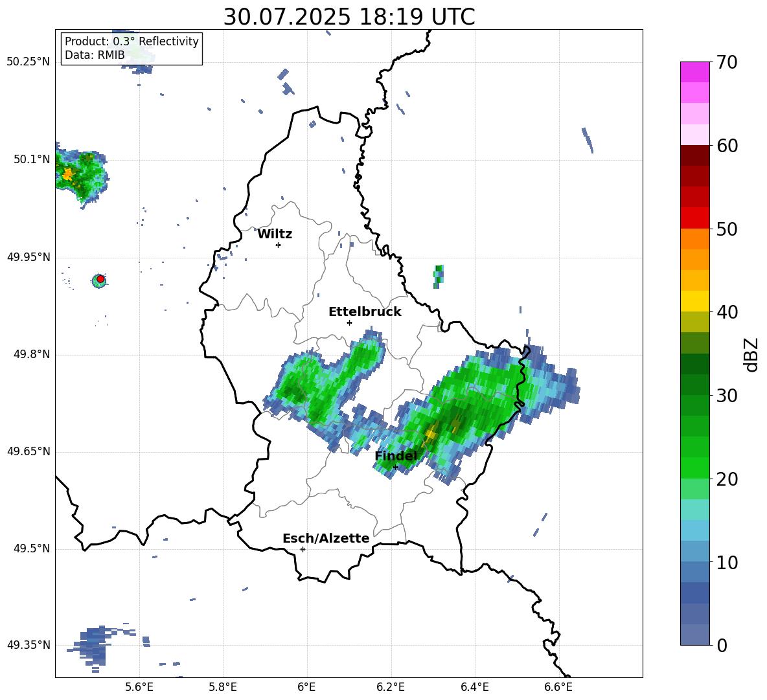Click the yellow reflectivity core near Findel
Viewport: 767px width, 700px height.
coord(430,433)
